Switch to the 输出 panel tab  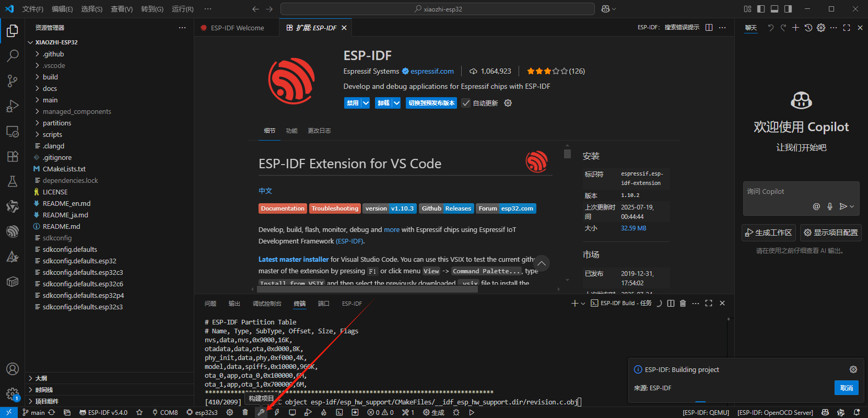234,304
